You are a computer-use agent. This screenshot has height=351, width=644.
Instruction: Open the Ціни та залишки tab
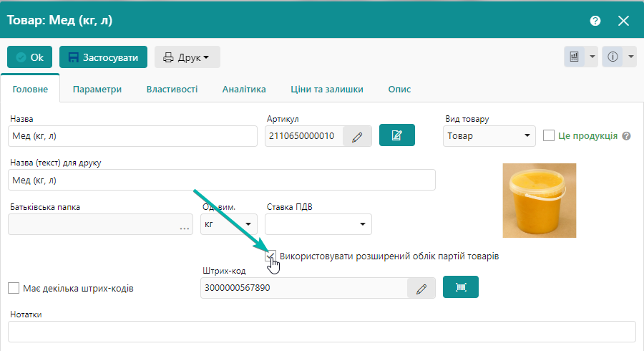(x=327, y=90)
